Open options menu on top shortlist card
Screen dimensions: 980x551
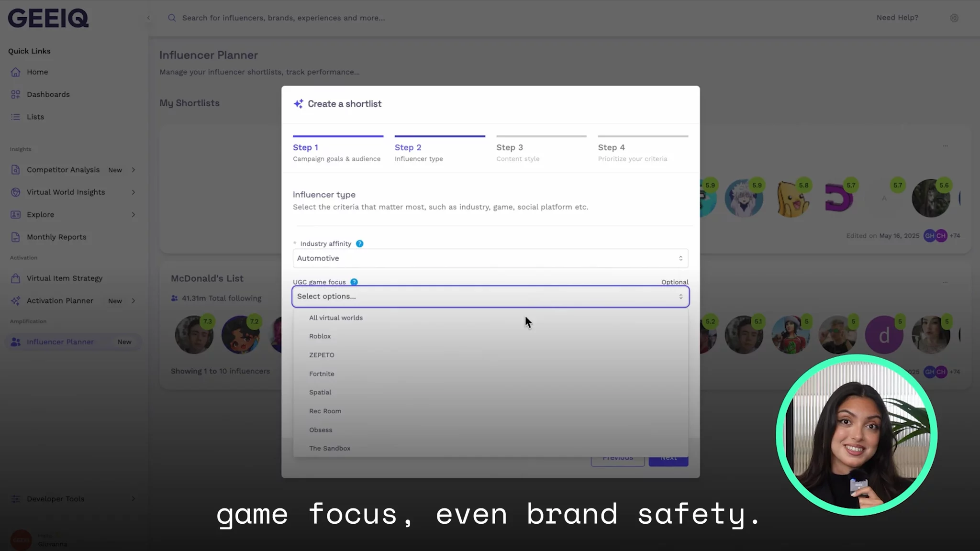[945, 146]
